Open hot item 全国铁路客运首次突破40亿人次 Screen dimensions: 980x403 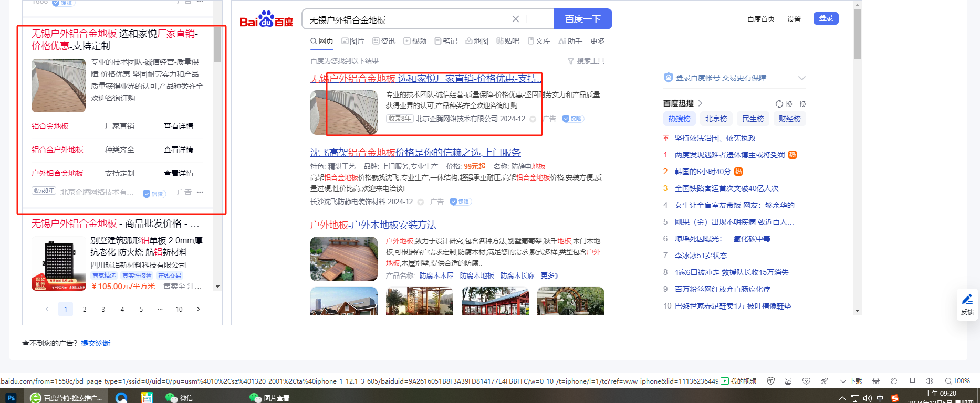click(727, 188)
